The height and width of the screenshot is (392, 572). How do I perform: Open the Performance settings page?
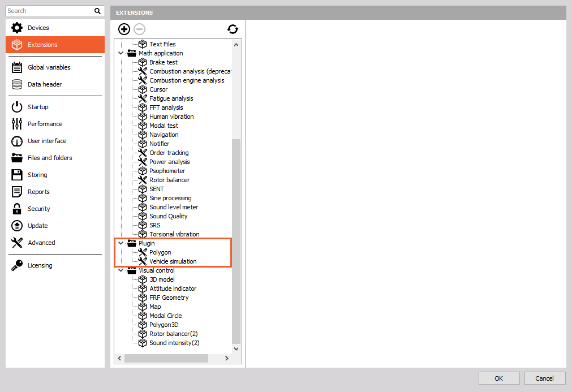tap(55, 124)
